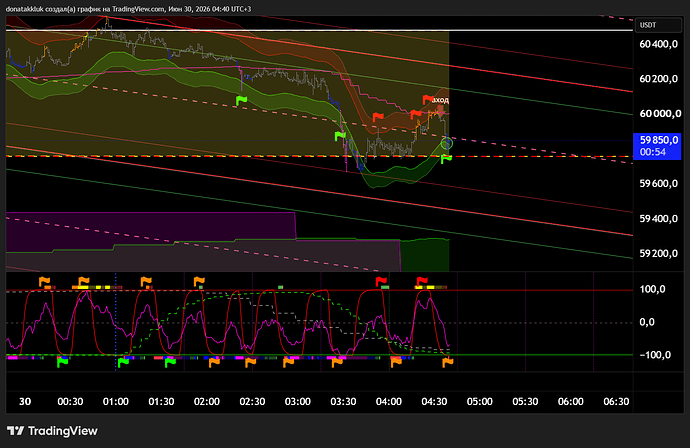Click the 06:00 time axis label
Viewport: 690px width, 448px height.
click(571, 401)
